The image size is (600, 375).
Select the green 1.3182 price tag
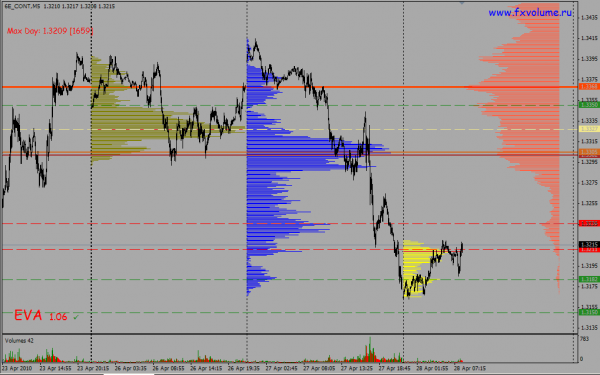(589, 279)
